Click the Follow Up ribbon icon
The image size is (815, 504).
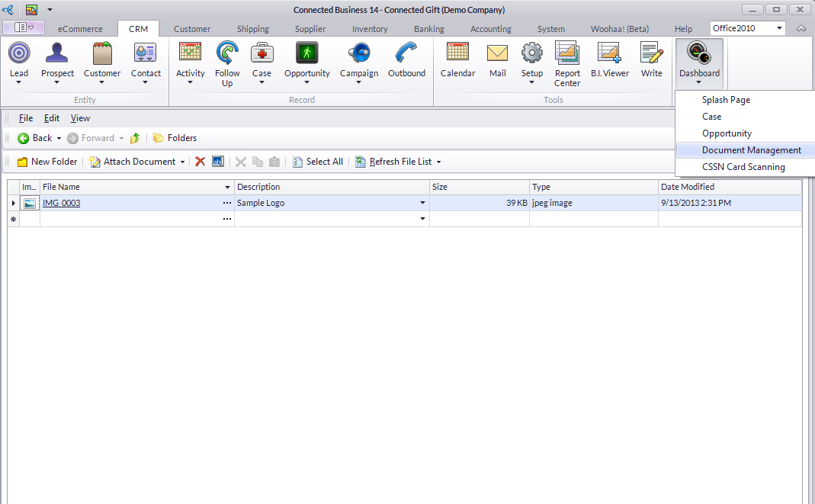(227, 54)
